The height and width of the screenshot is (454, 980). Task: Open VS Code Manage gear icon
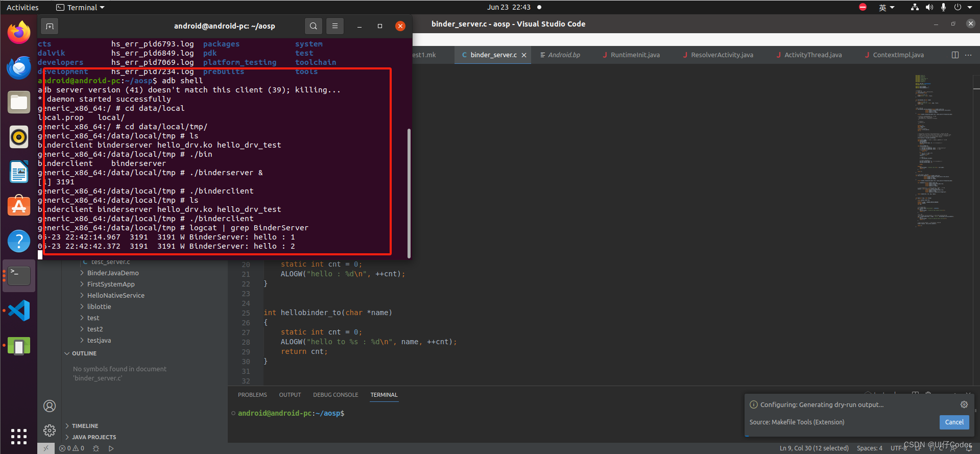pos(50,431)
